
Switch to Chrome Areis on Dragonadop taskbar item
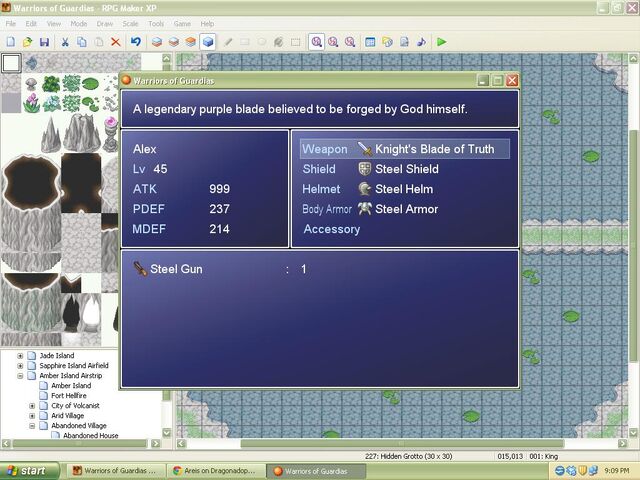point(216,471)
